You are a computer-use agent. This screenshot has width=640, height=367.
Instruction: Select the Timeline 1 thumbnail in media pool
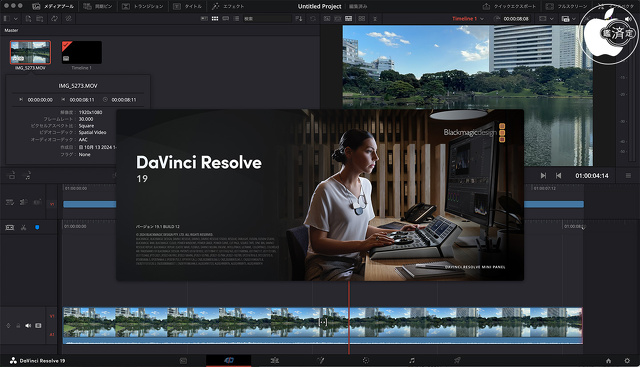pos(81,52)
